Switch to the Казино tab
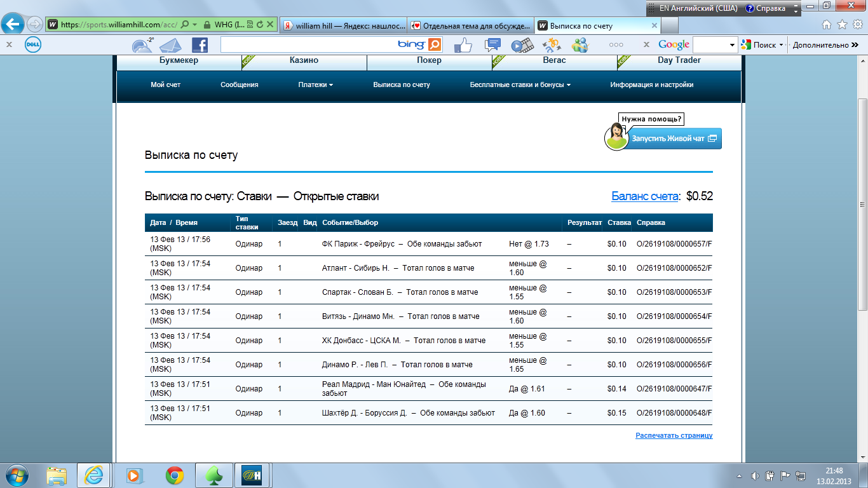The width and height of the screenshot is (868, 488). click(304, 60)
